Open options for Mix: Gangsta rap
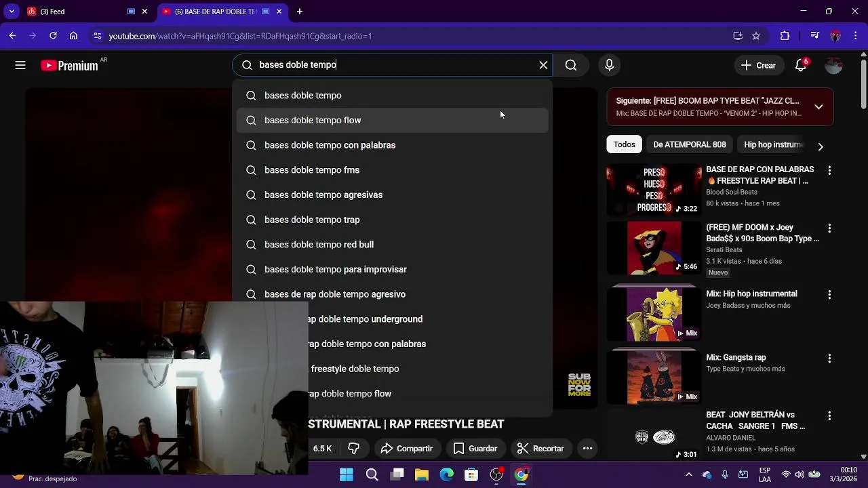 tap(829, 359)
